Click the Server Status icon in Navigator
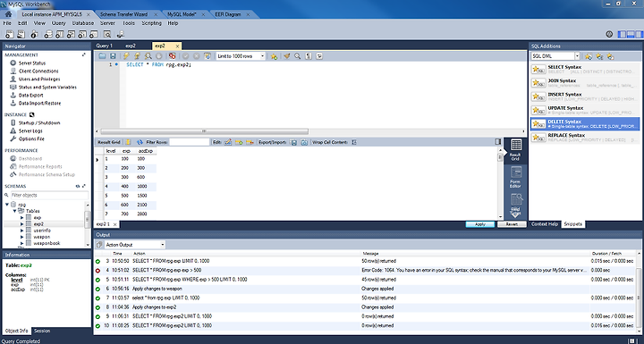 (x=13, y=63)
